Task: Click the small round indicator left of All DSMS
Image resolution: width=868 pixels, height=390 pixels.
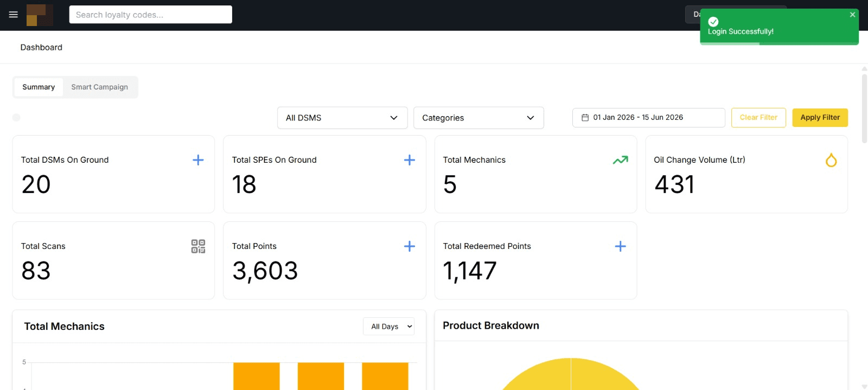Action: point(16,118)
